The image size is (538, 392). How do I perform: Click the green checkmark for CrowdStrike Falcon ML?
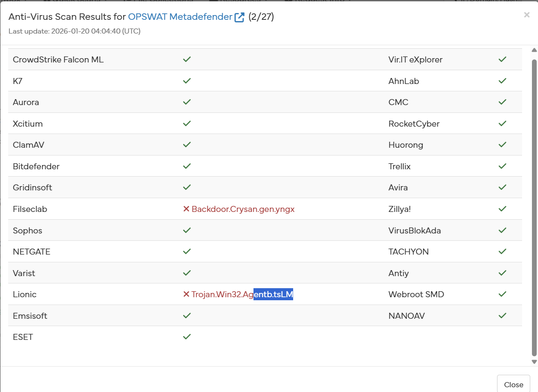[187, 59]
